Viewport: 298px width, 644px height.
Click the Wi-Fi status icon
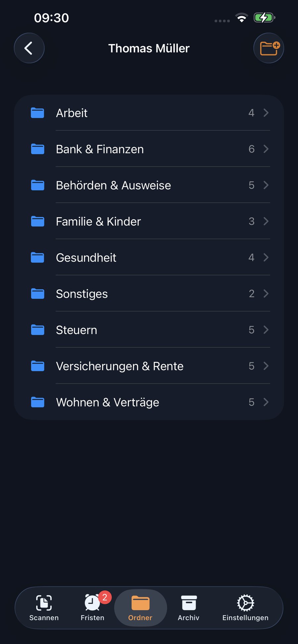coord(242,18)
